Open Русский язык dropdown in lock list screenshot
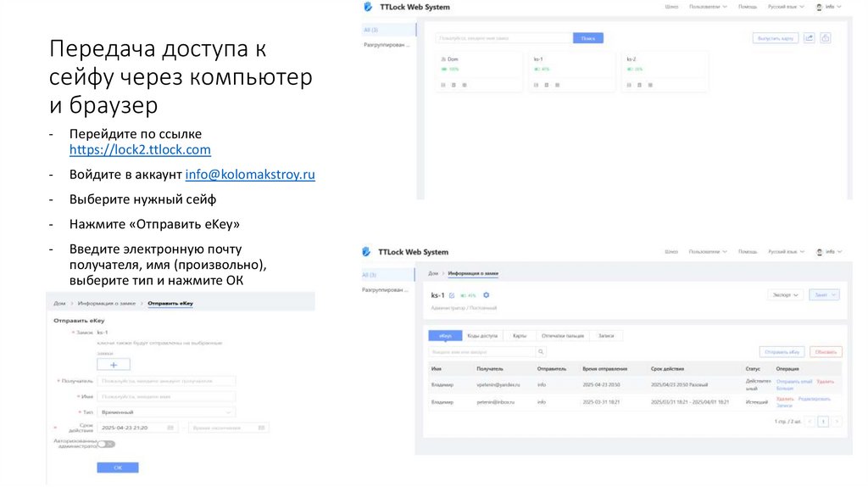Screen dimensions: 868x487 click(x=786, y=7)
